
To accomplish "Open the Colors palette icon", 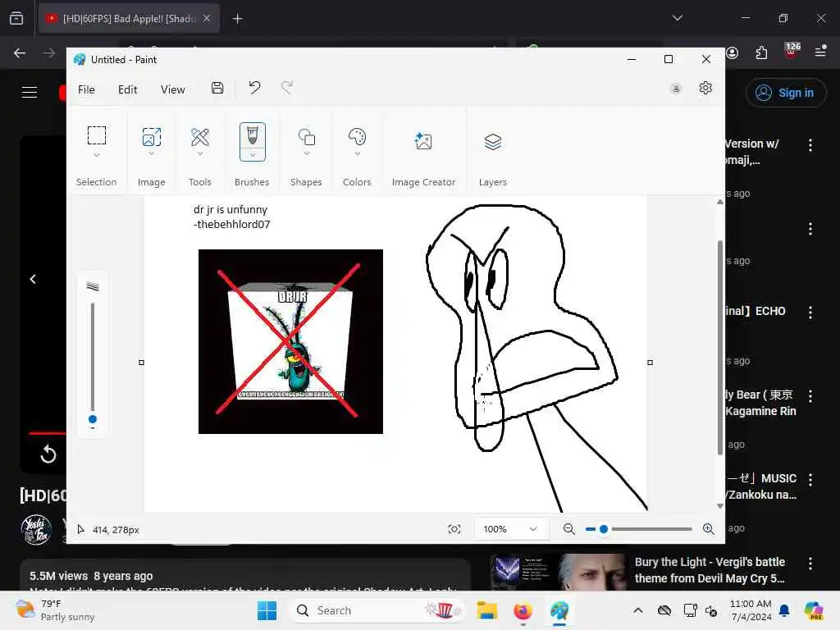I will [357, 137].
